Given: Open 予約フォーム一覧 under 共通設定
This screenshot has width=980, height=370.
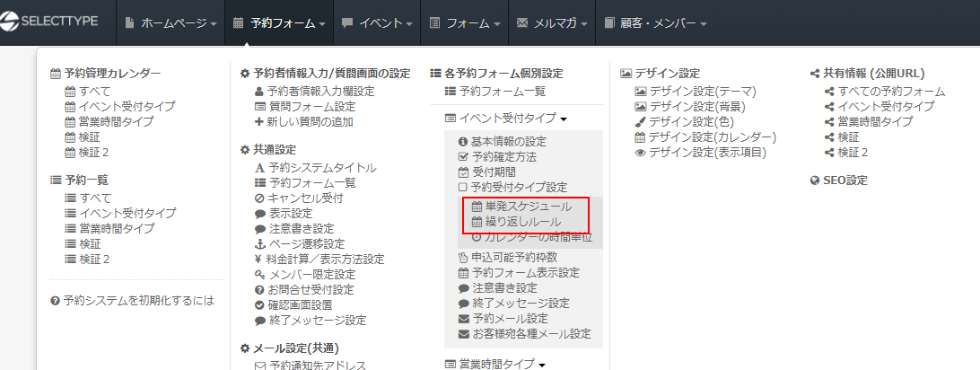Looking at the screenshot, I should click(305, 182).
